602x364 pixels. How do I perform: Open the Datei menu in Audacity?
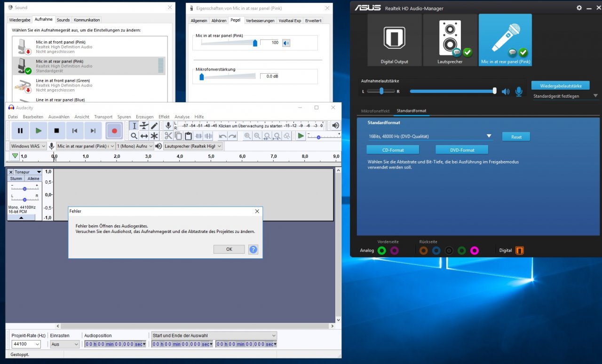click(13, 116)
